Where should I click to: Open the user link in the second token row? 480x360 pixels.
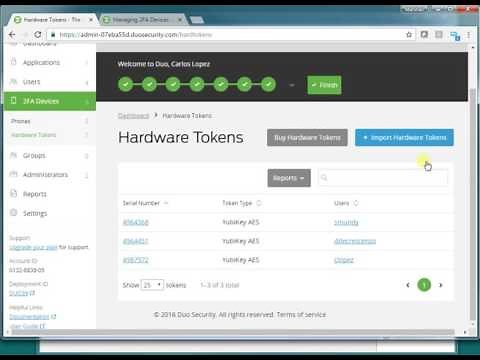(x=355, y=241)
